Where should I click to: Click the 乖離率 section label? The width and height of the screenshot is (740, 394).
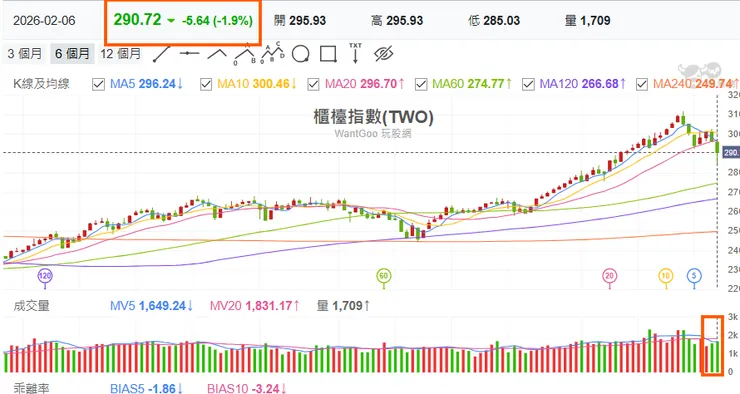click(x=31, y=388)
